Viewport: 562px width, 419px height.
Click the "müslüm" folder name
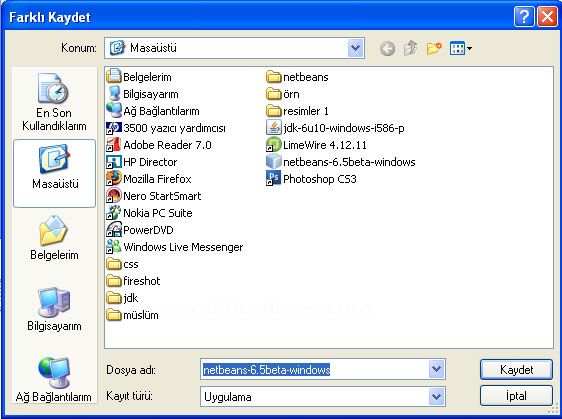tap(141, 315)
